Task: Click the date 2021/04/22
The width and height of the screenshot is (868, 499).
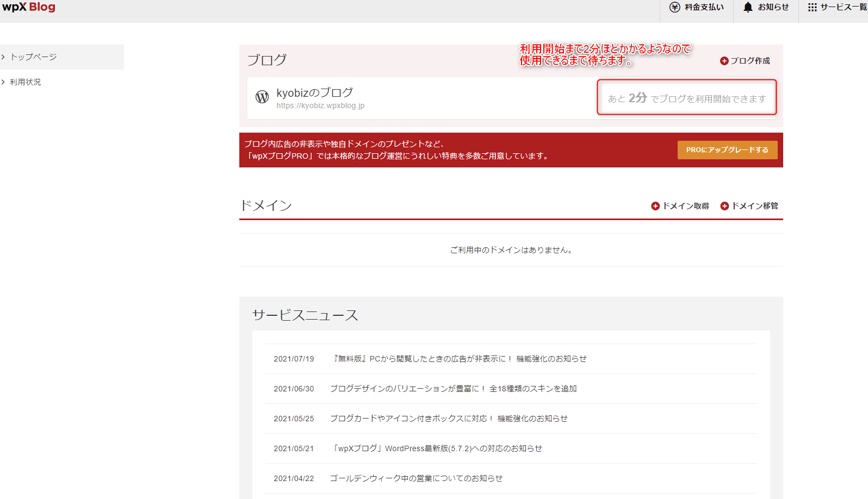Action: click(x=294, y=478)
